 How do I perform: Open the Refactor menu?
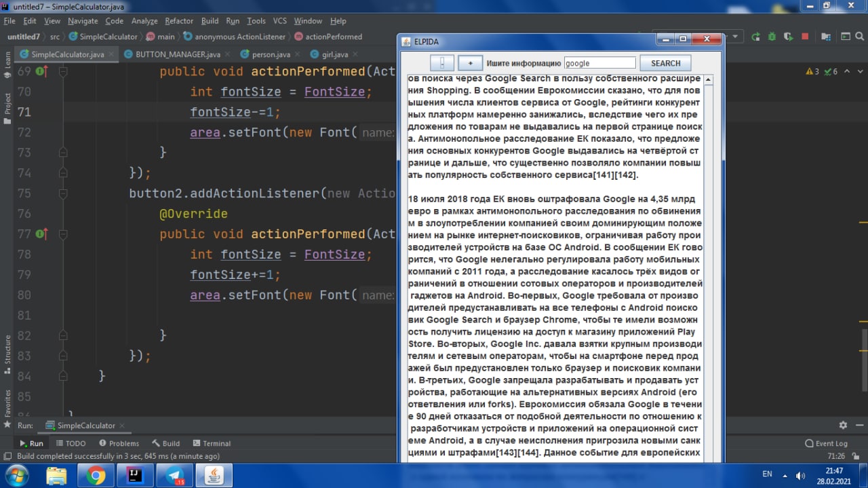coord(179,21)
